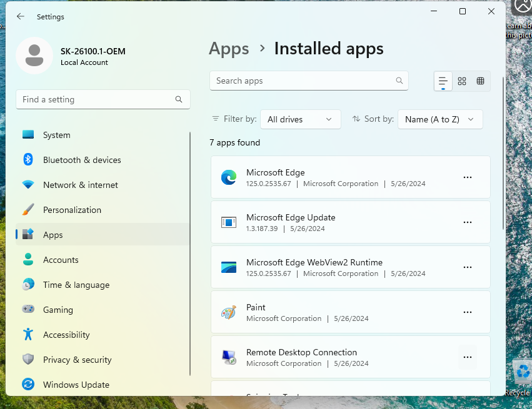Open more options for Microsoft Edge
The height and width of the screenshot is (409, 532).
(x=468, y=177)
